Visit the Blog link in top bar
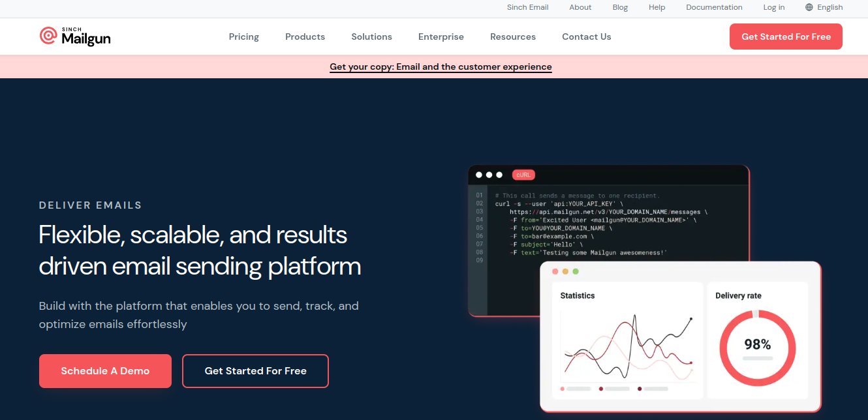This screenshot has width=868, height=420. click(620, 7)
